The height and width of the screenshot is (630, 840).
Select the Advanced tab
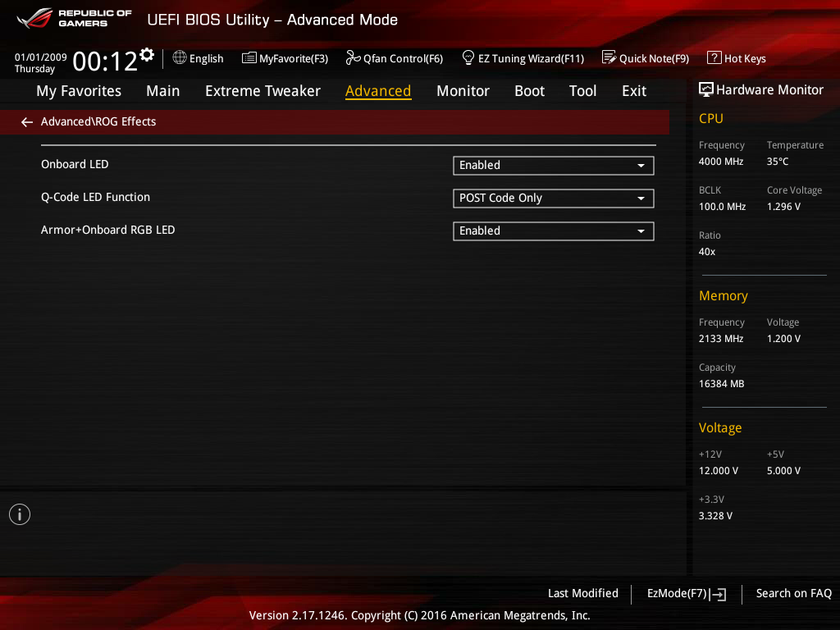tap(378, 91)
